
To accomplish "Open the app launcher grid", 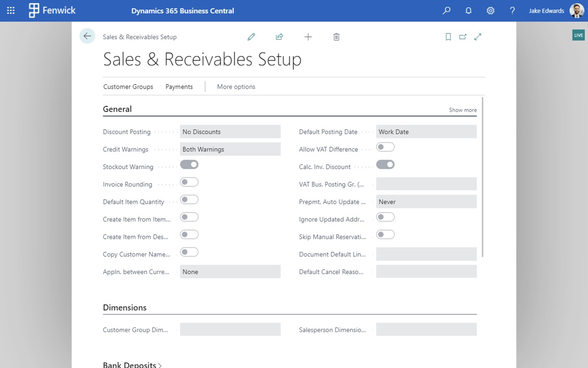I will [x=11, y=11].
